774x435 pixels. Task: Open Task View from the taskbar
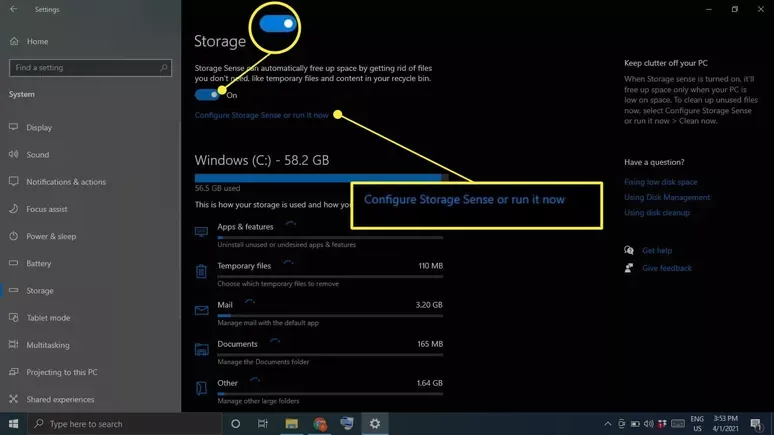click(263, 424)
